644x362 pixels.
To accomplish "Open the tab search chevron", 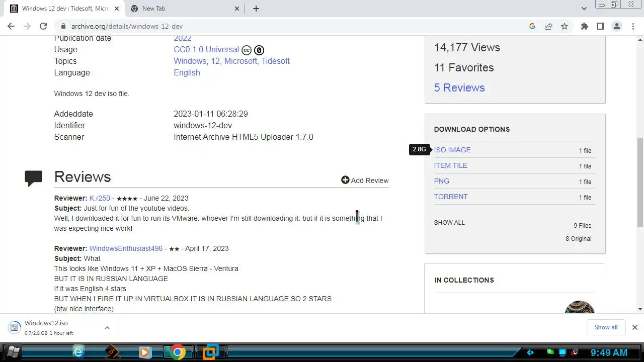I will (x=584, y=9).
